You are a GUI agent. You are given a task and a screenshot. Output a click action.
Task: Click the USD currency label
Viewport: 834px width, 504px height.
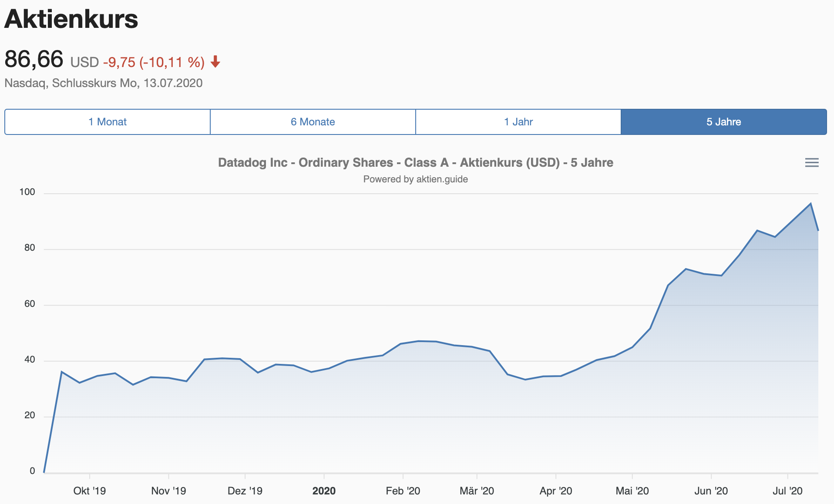(85, 62)
